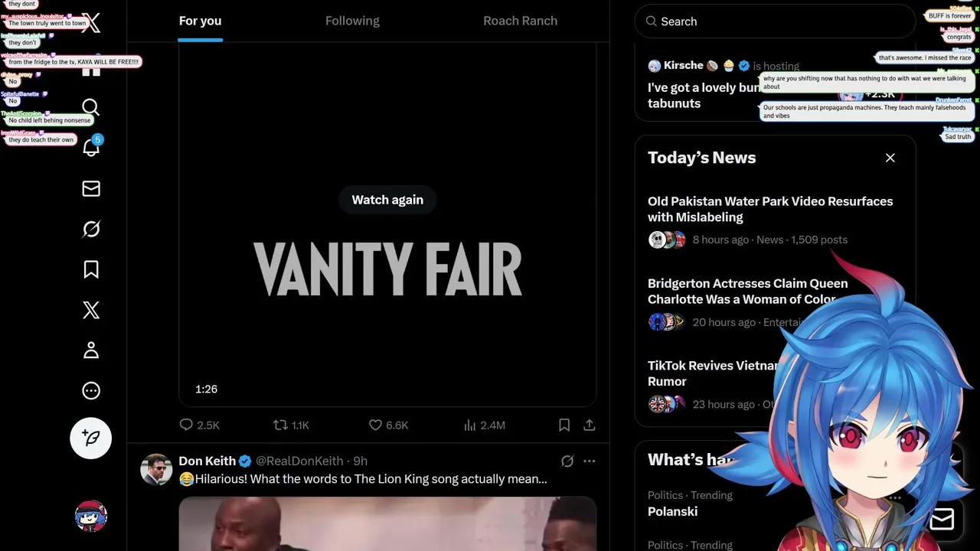
Task: Open Grok icon in left sidebar
Action: click(x=91, y=229)
